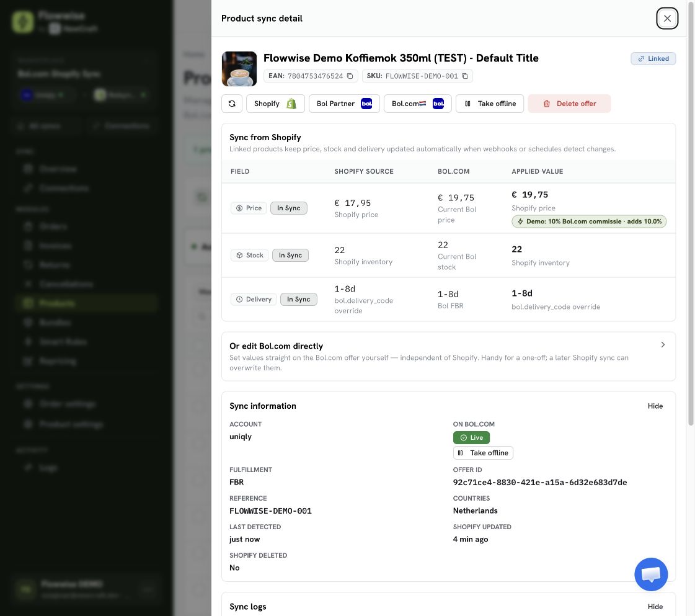Click the green Live status badge
The width and height of the screenshot is (695, 616).
(x=471, y=438)
